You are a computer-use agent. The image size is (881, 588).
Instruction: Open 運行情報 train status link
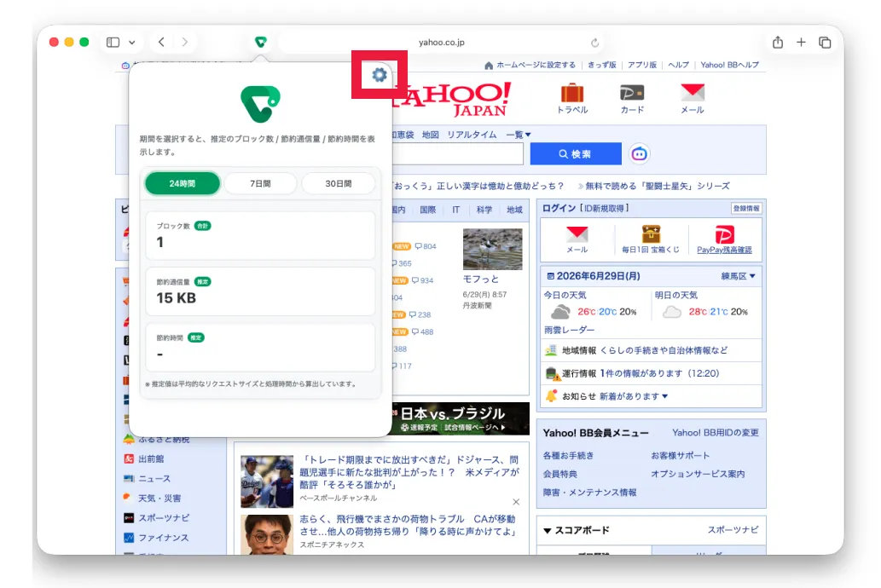point(579,373)
